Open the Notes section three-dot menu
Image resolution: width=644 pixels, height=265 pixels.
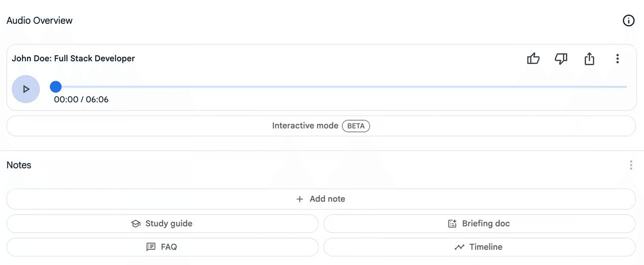click(x=631, y=165)
